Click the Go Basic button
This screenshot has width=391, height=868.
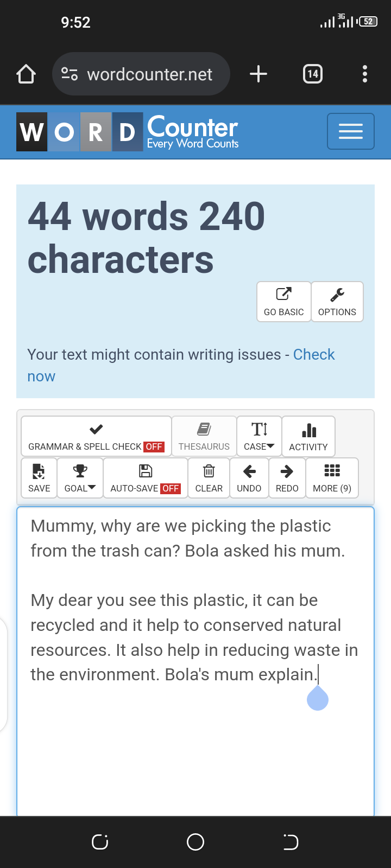pyautogui.click(x=284, y=302)
